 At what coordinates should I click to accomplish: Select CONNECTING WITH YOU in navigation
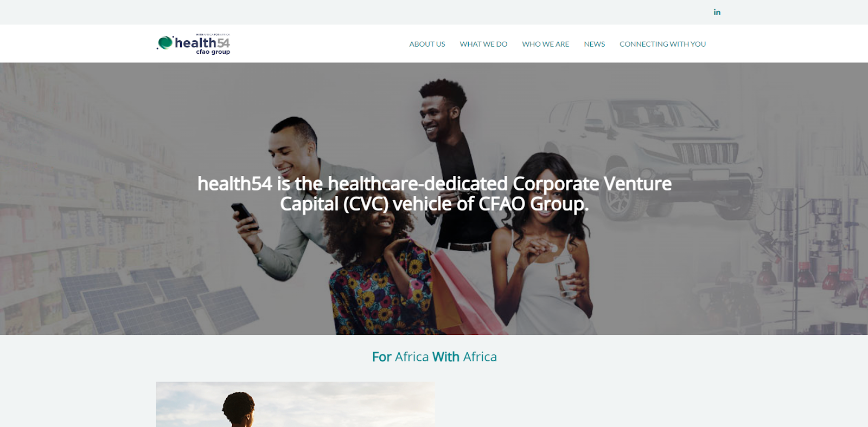(662, 44)
